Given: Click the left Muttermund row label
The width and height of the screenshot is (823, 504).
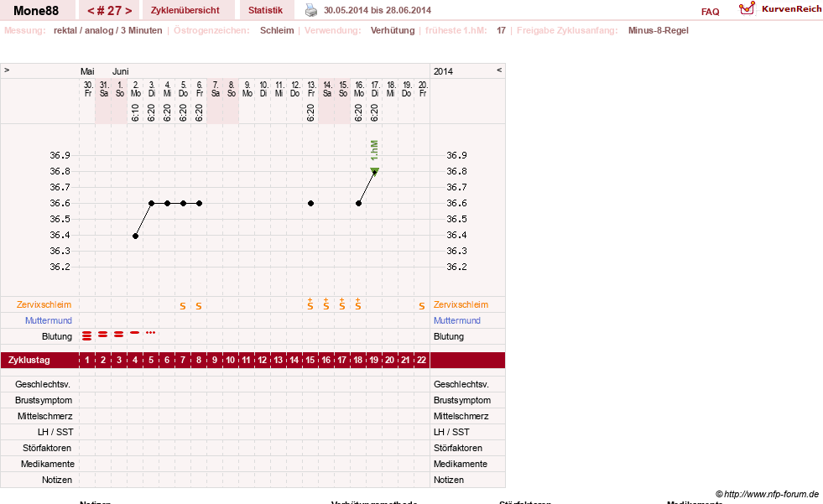Looking at the screenshot, I should 49,320.
